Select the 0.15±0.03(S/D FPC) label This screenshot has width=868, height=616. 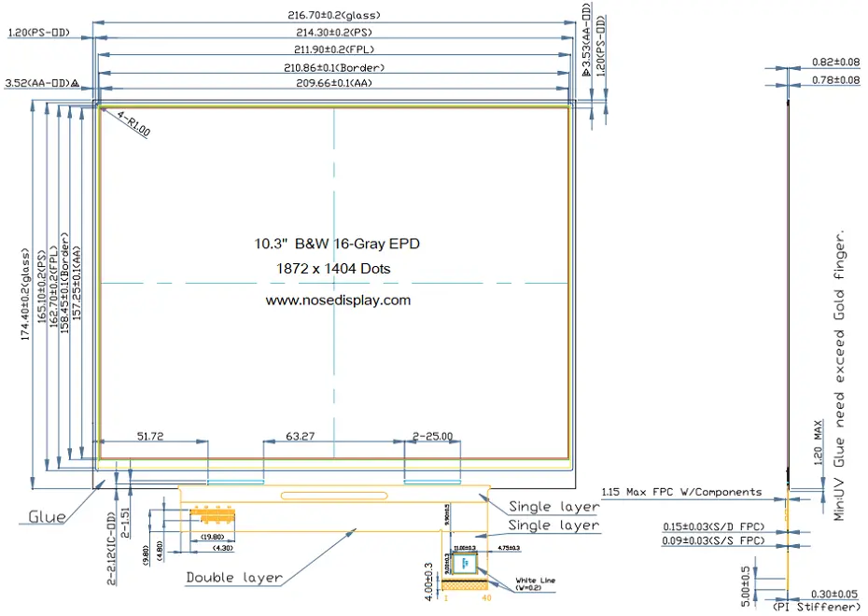714,526
